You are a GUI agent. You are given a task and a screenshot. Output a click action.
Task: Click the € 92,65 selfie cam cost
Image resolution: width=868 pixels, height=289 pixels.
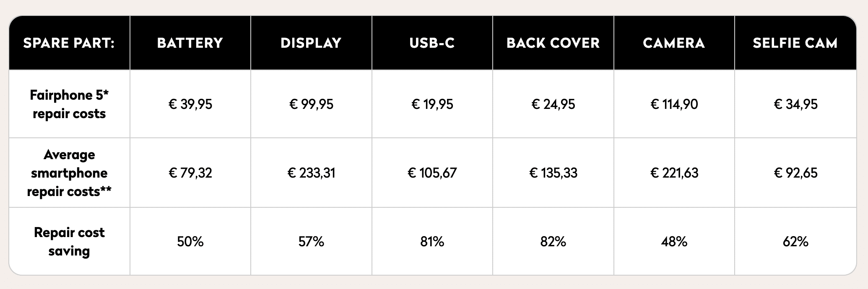point(795,173)
